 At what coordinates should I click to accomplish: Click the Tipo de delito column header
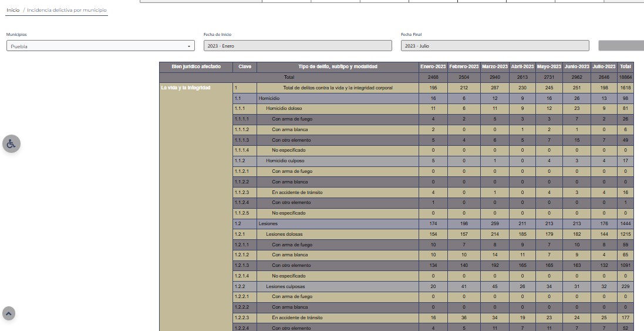pos(338,67)
